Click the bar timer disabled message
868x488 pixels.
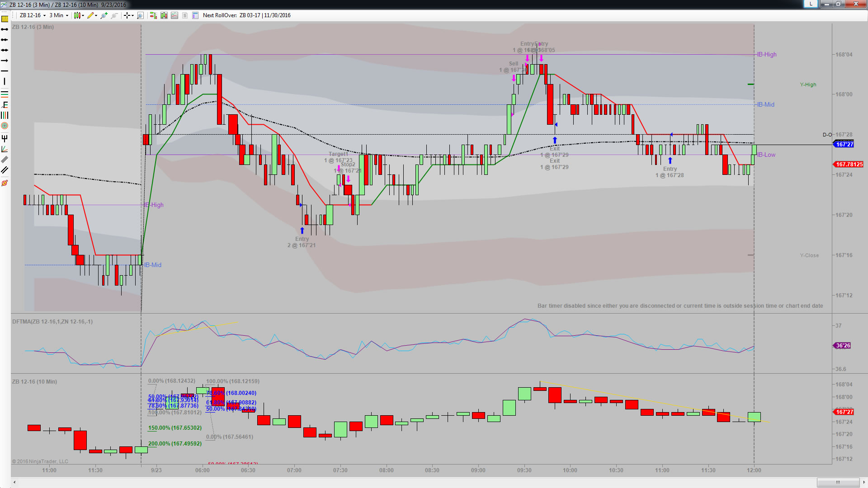coord(680,306)
